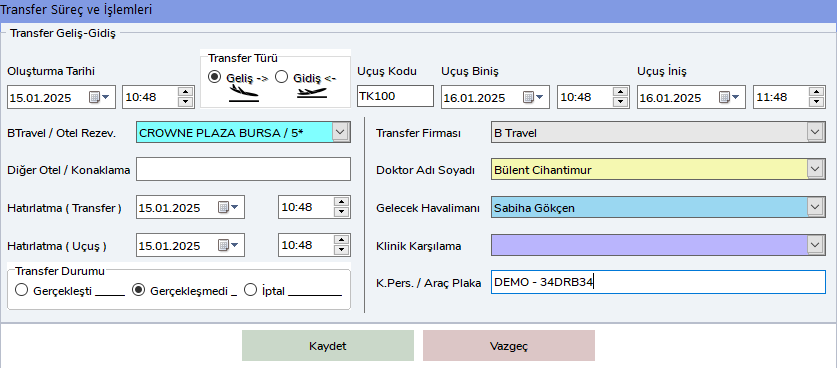Set transfer status to Gerçekleşmedi
The image size is (837, 368).
click(139, 291)
